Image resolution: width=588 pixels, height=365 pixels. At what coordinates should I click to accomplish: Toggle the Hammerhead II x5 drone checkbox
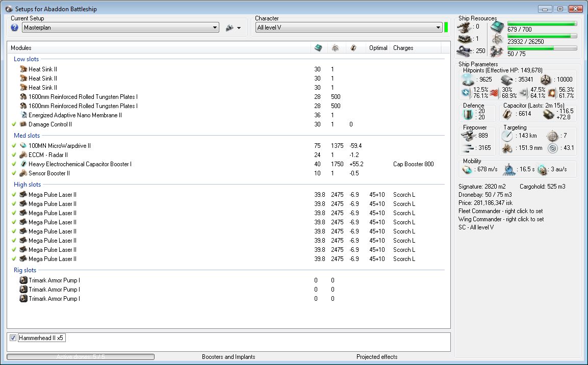tap(13, 338)
